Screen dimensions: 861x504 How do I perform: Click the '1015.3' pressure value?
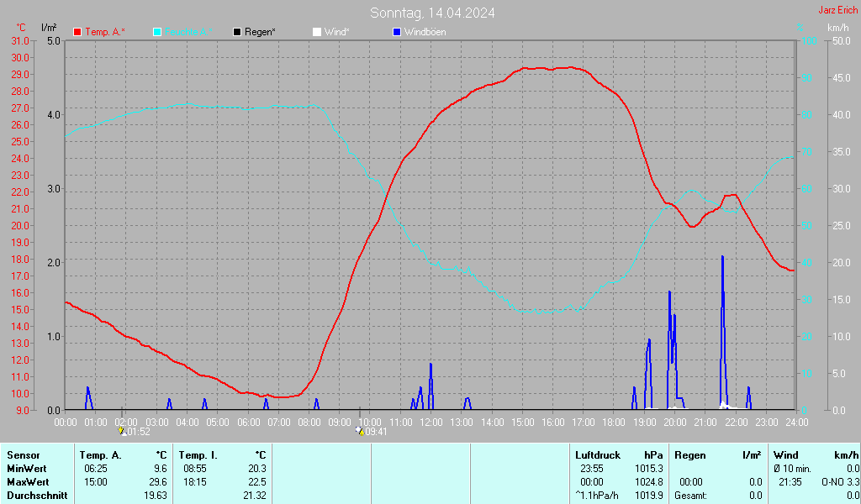(649, 469)
